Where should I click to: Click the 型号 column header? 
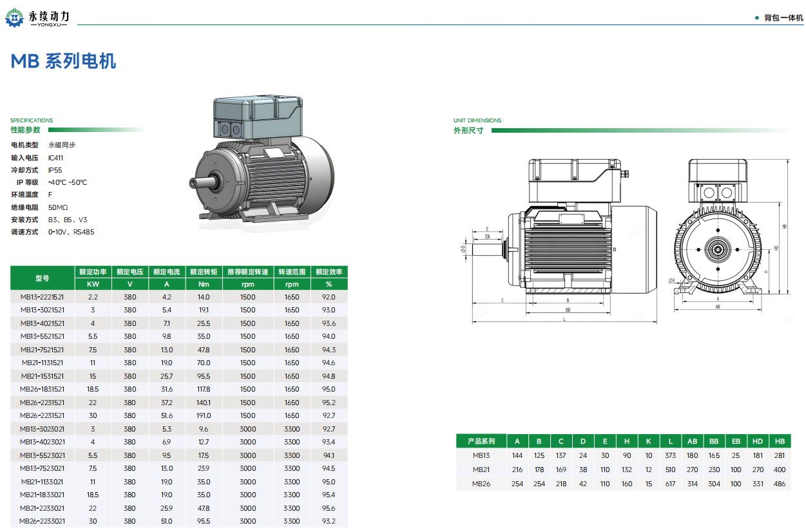(x=43, y=278)
